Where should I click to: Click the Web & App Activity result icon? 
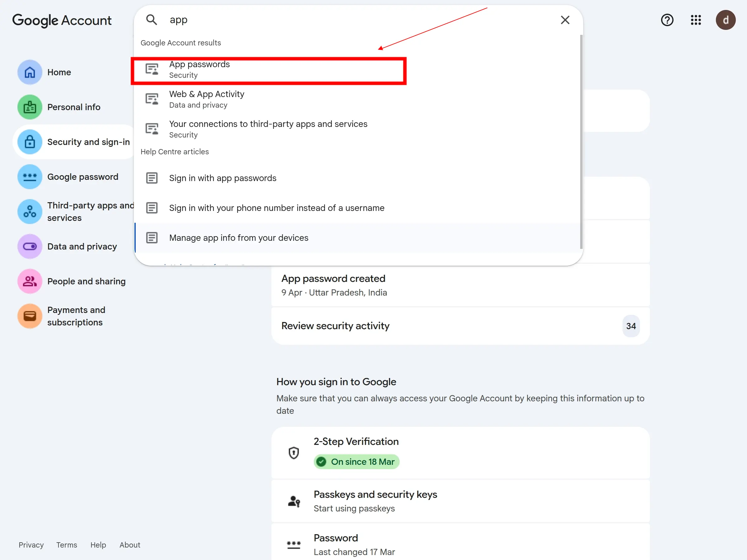point(152,99)
